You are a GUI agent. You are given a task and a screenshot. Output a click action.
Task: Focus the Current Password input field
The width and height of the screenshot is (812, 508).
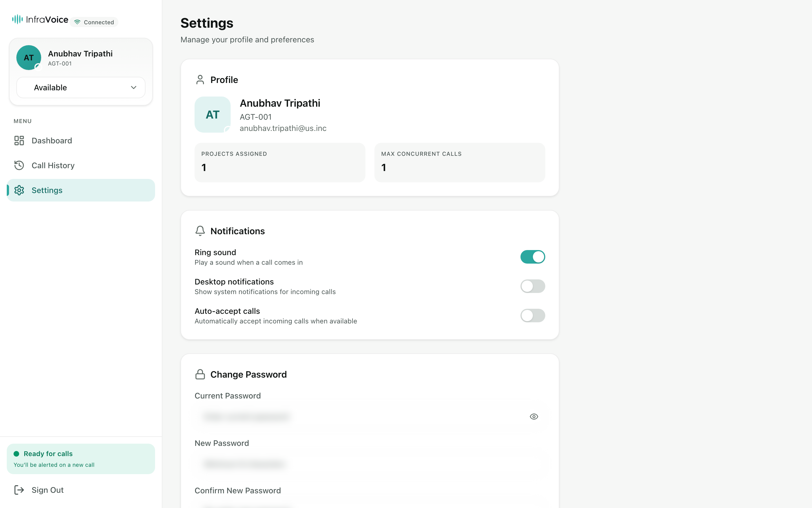pos(370,417)
